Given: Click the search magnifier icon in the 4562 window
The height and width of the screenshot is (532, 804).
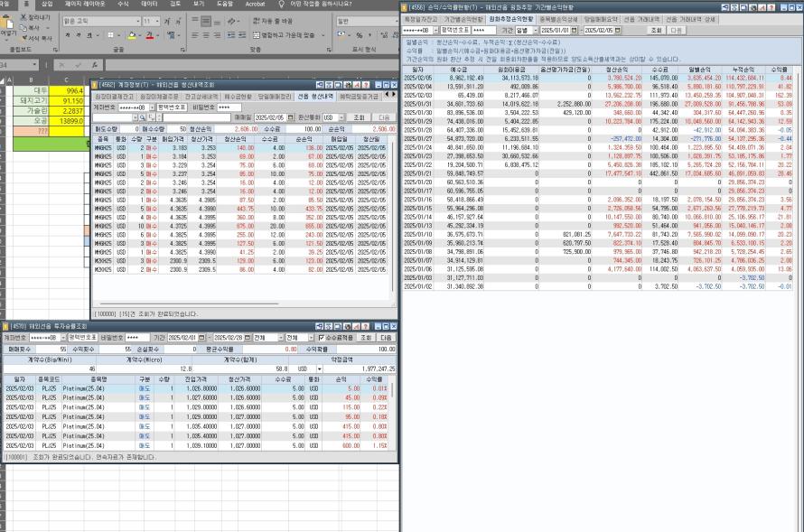Looking at the screenshot, I should tap(143, 118).
